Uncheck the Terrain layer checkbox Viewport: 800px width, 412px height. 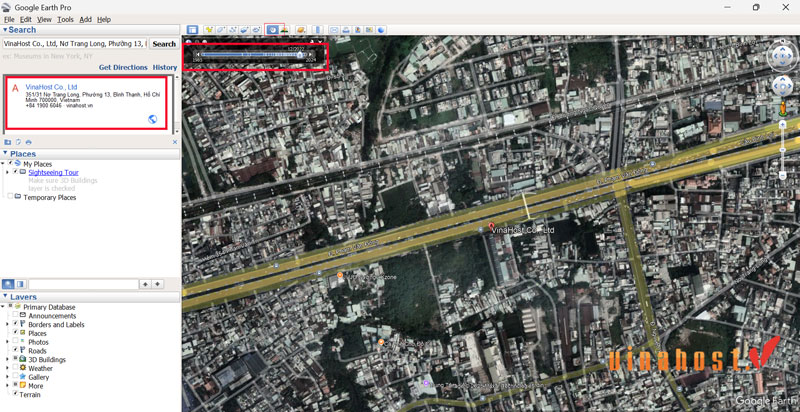pyautogui.click(x=15, y=394)
